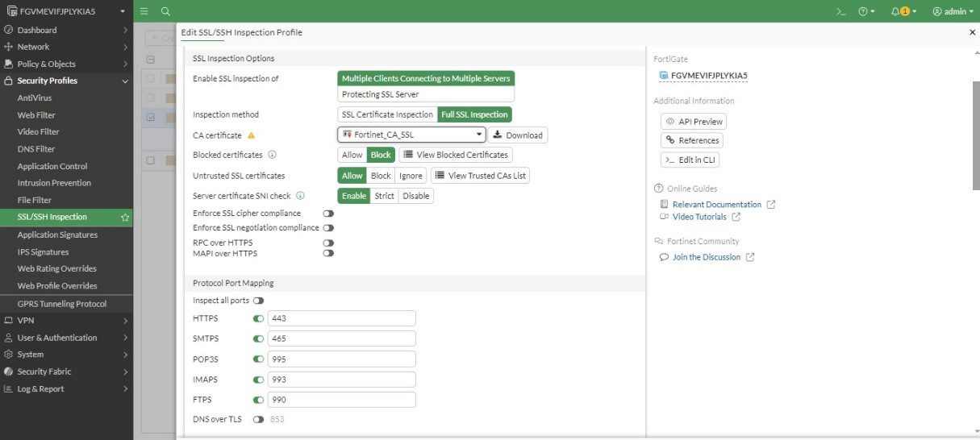Enable Inspect all ports switch
The height and width of the screenshot is (440, 980).
click(258, 301)
